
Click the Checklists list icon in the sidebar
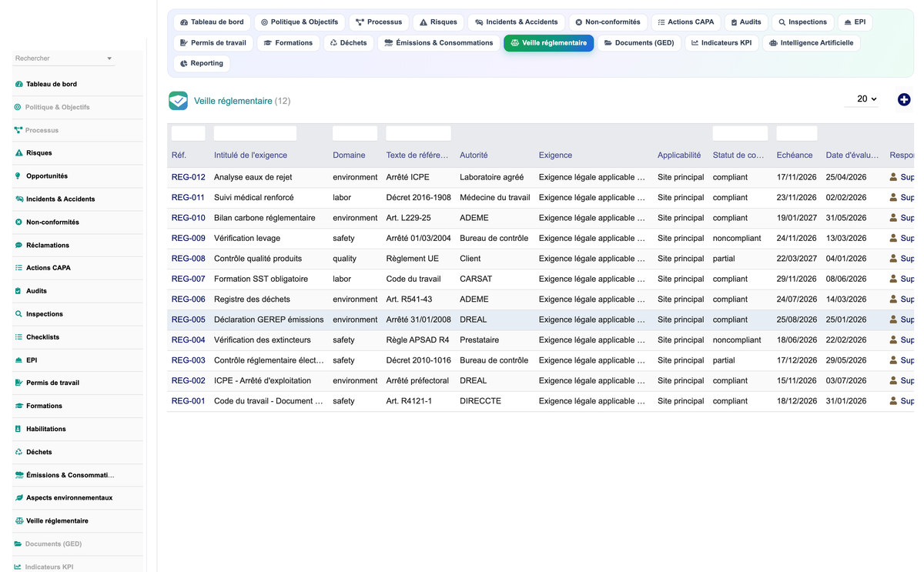(x=18, y=337)
